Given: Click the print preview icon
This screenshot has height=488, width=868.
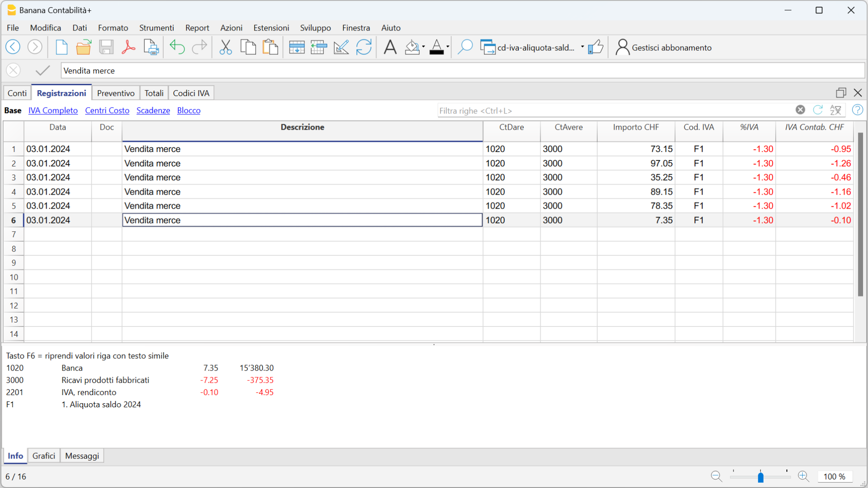Looking at the screenshot, I should (x=151, y=47).
